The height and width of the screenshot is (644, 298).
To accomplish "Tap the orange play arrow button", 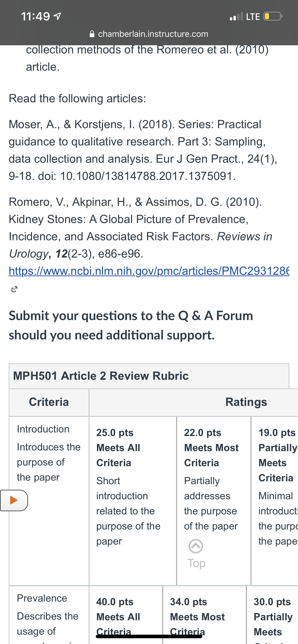I will (x=14, y=500).
